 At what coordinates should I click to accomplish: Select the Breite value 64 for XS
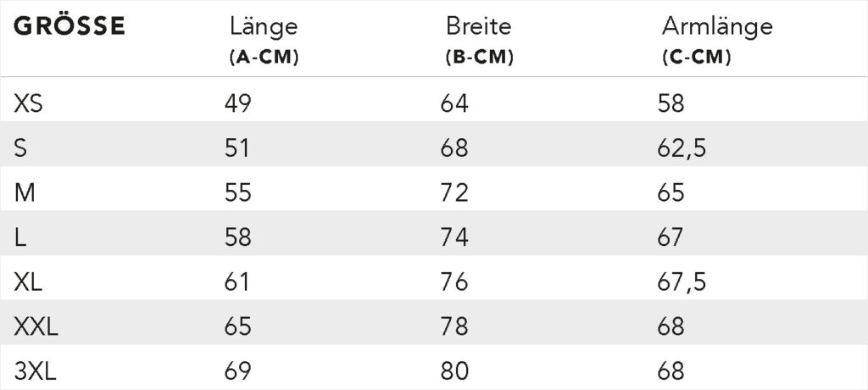[454, 103]
